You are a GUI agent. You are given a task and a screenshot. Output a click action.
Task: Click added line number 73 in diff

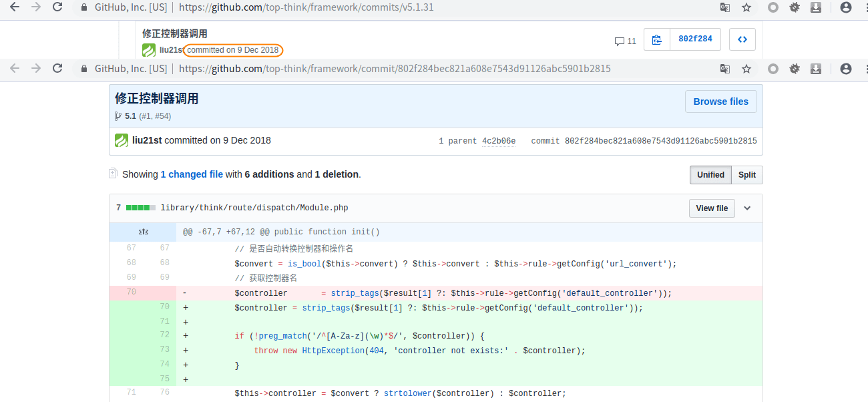click(164, 350)
